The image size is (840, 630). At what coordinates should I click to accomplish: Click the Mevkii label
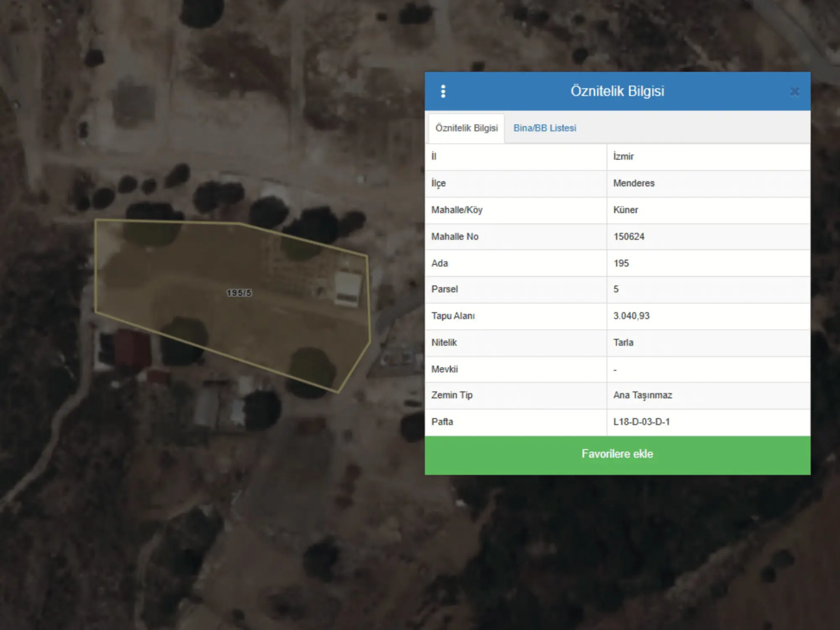pyautogui.click(x=444, y=369)
